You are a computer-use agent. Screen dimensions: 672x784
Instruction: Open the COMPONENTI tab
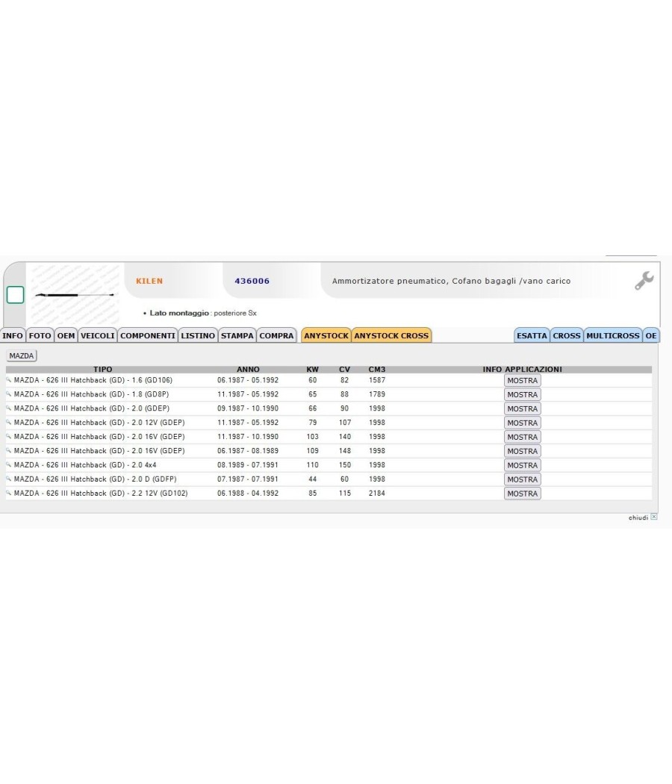(148, 335)
